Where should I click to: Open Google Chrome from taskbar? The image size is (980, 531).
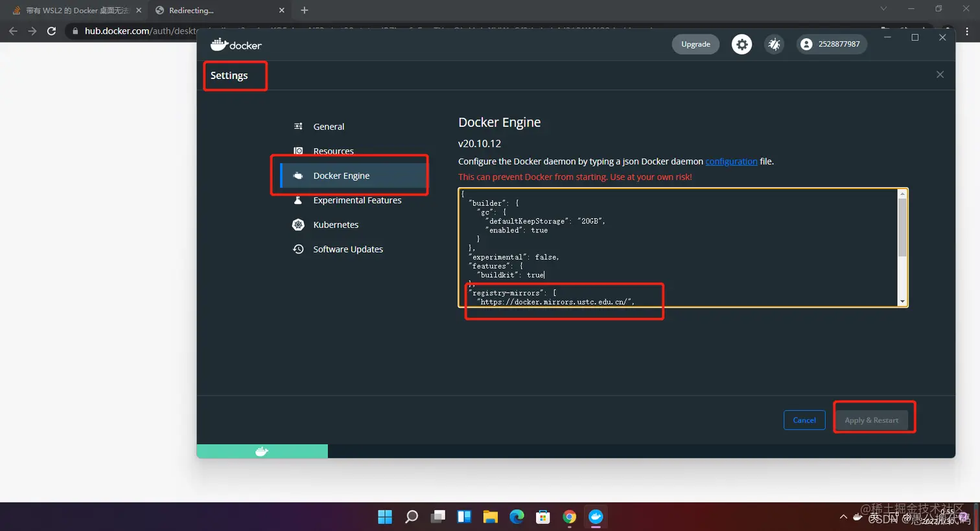pos(570,517)
